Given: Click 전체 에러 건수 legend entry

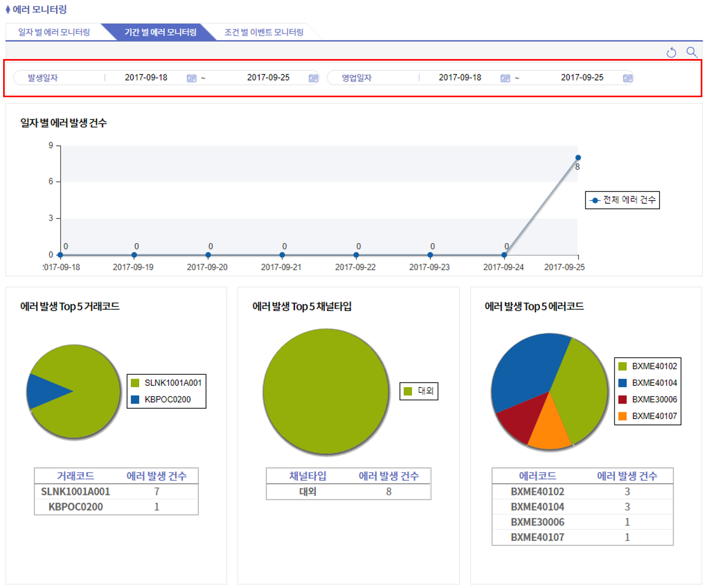Looking at the screenshot, I should (x=622, y=200).
